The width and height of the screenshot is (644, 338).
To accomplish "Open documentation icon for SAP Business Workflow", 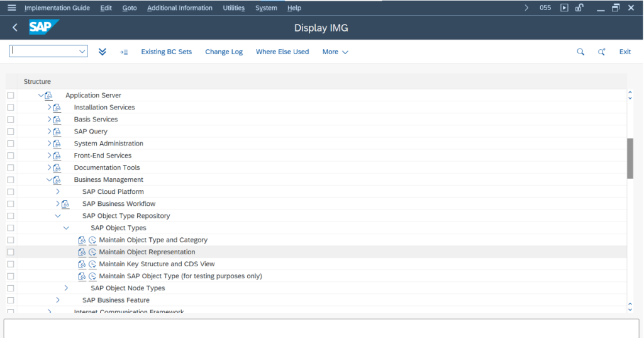I will tap(65, 204).
